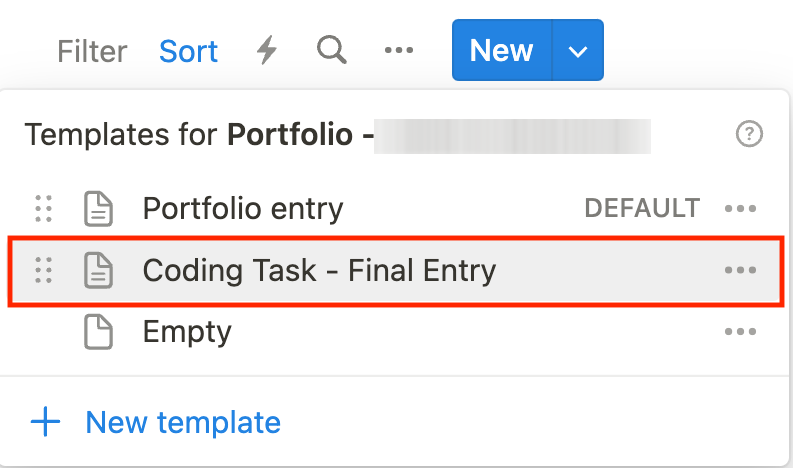
Task: Select the Empty template option
Action: (187, 332)
